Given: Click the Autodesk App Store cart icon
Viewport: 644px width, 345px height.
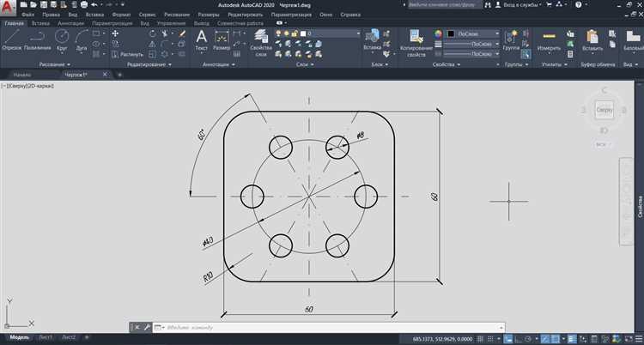Looking at the screenshot, I should tap(550, 5).
